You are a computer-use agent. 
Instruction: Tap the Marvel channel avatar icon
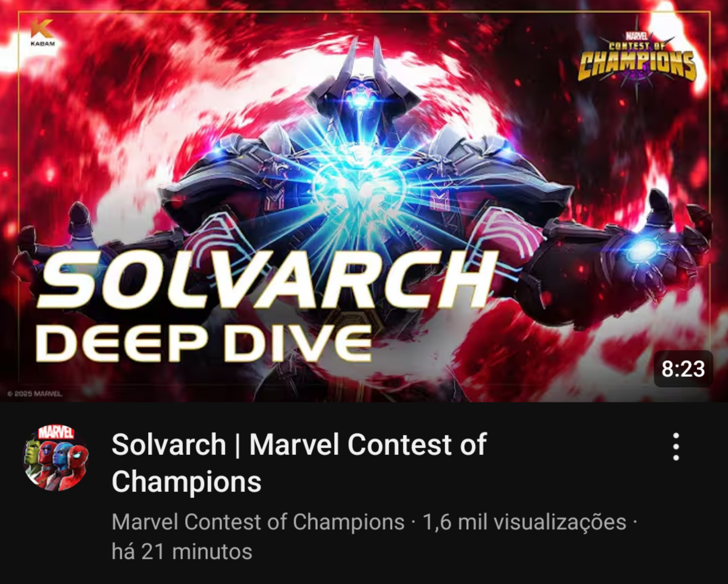pos(56,458)
